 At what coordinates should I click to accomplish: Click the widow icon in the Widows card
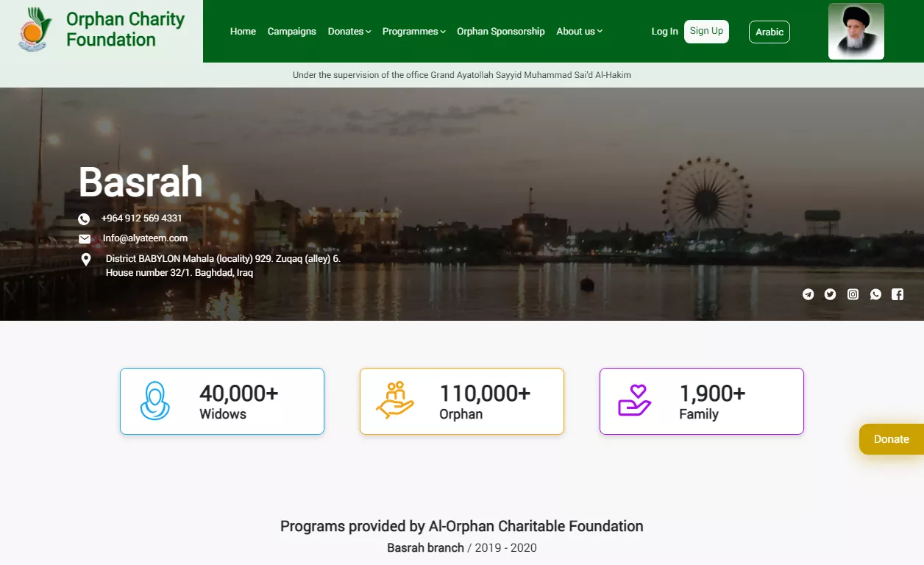point(154,401)
